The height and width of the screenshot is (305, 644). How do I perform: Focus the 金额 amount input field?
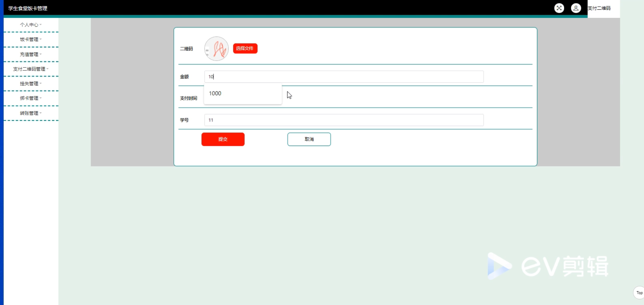(x=344, y=77)
